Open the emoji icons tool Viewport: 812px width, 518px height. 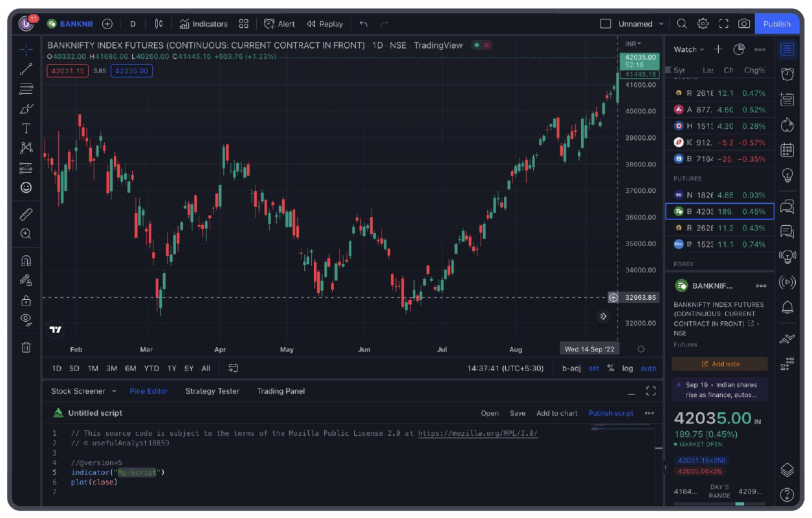point(26,187)
